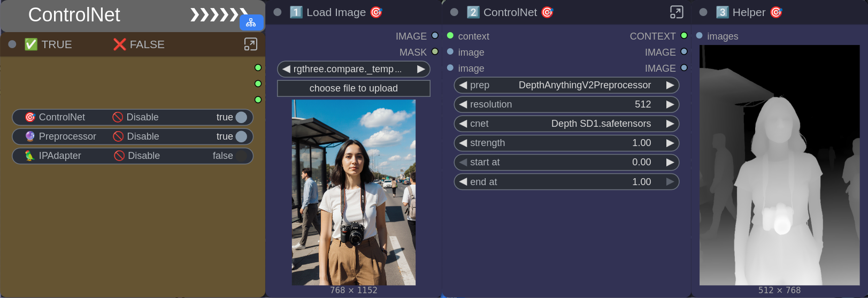Toggle the ControlNet Disable switch

(x=241, y=117)
